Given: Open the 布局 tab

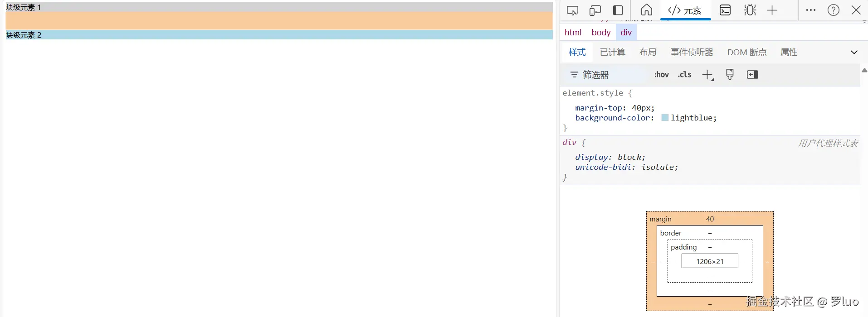Looking at the screenshot, I should (x=648, y=52).
